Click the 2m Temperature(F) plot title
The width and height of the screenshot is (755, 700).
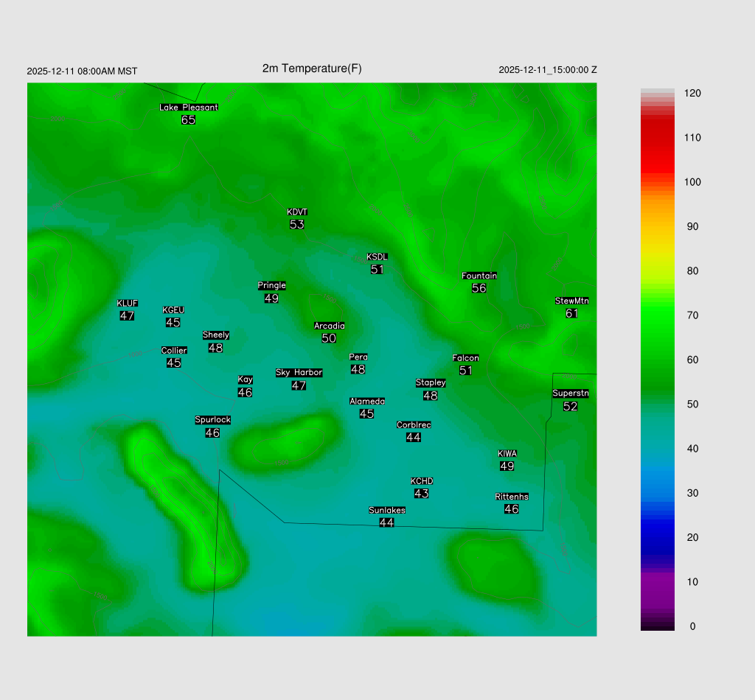[312, 69]
